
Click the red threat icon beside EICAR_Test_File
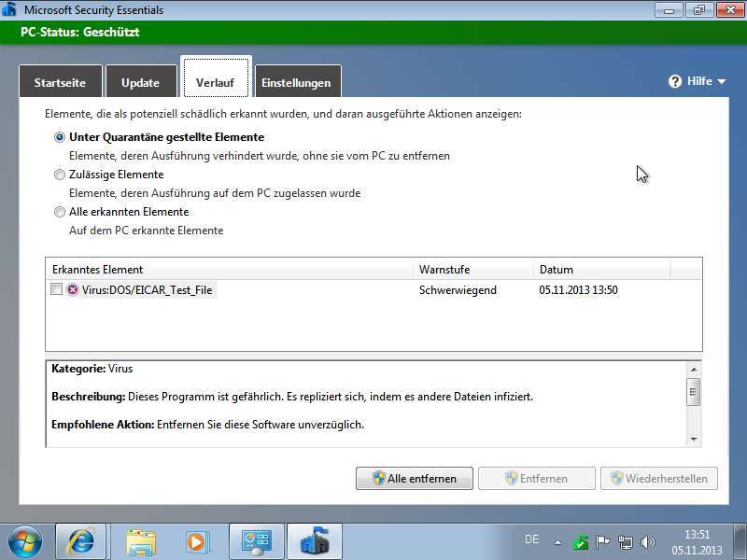click(x=73, y=289)
